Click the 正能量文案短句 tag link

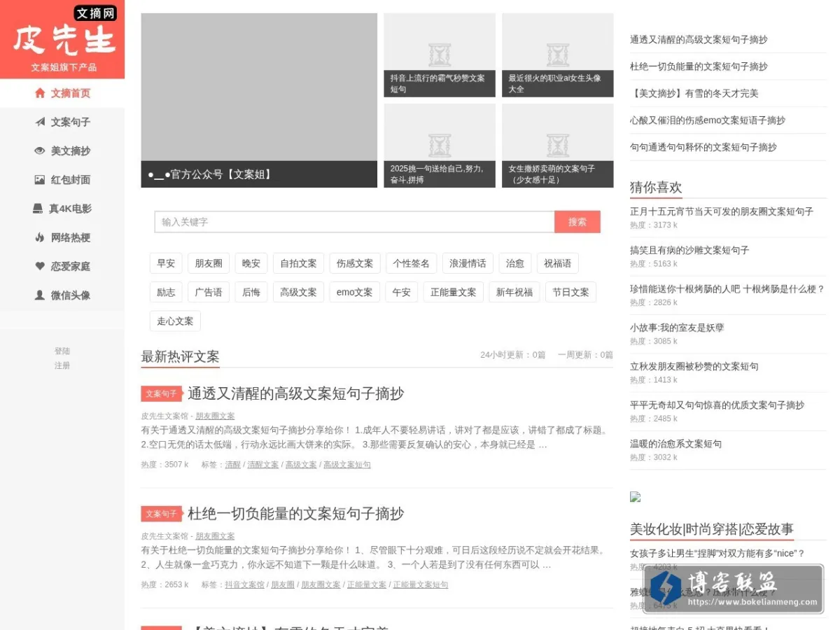tap(421, 585)
